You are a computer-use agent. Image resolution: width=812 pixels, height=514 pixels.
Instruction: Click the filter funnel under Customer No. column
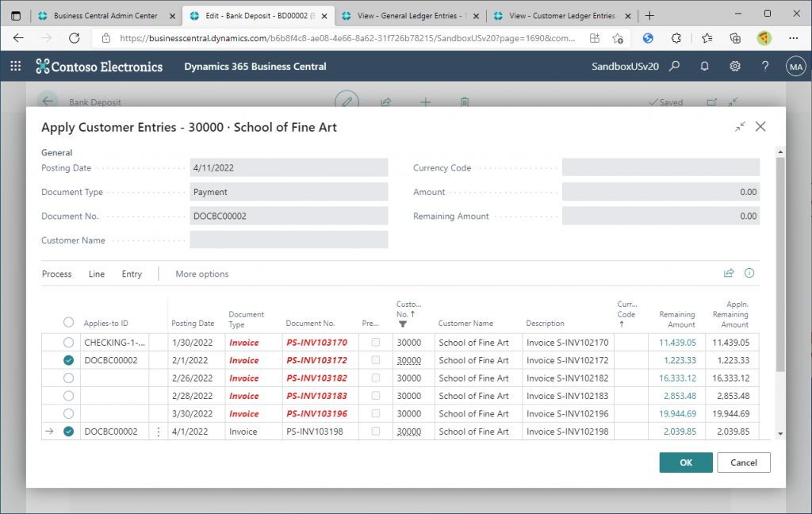tap(402, 324)
